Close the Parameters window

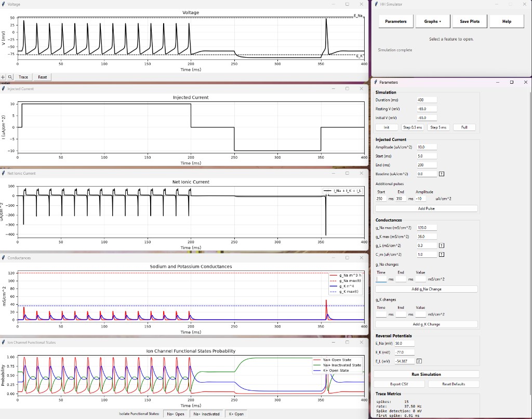pos(526,82)
